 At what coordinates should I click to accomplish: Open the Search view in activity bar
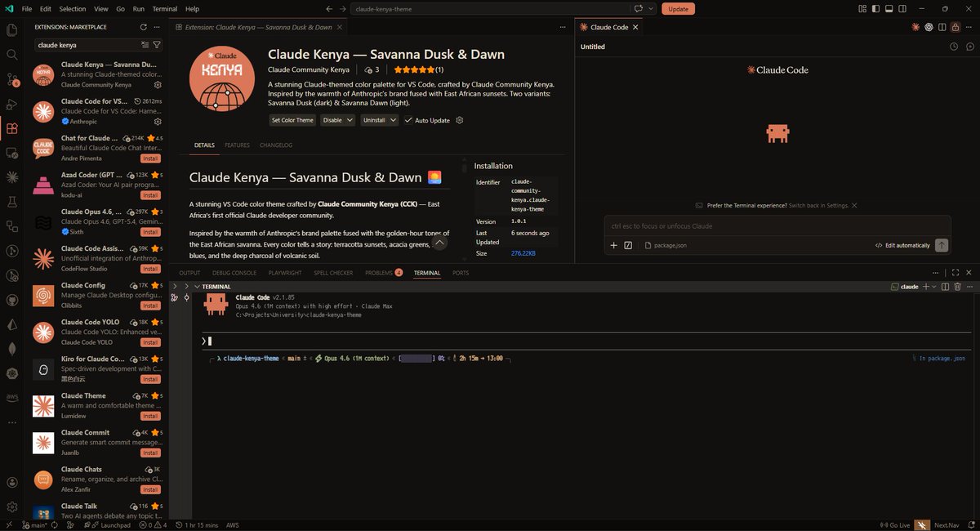[x=12, y=55]
